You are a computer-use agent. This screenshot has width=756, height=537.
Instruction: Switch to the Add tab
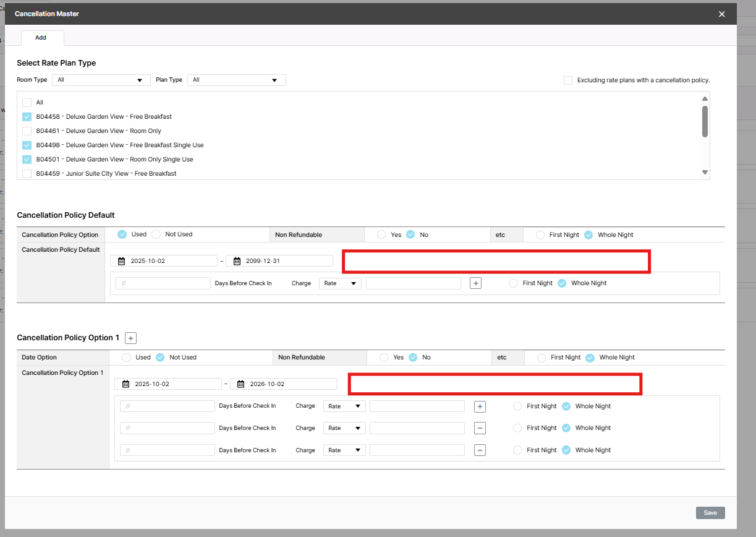[x=41, y=38]
